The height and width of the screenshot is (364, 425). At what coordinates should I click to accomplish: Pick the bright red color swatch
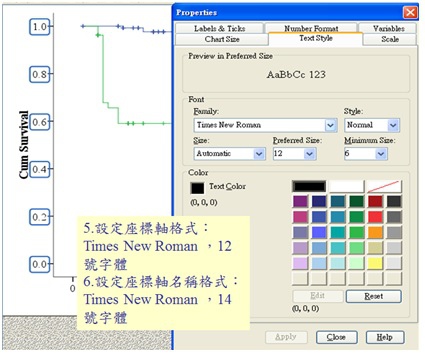(x=375, y=217)
